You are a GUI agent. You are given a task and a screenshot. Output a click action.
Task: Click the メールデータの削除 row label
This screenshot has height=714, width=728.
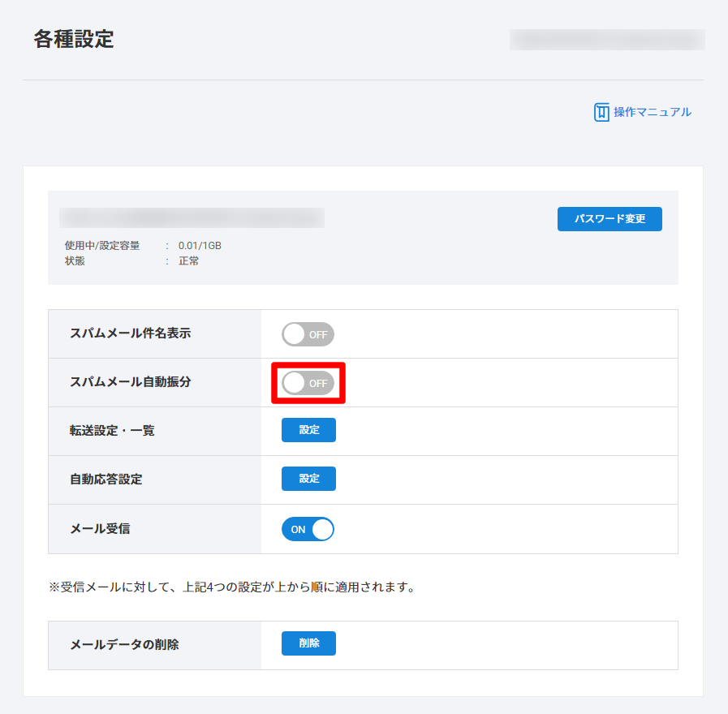point(124,645)
